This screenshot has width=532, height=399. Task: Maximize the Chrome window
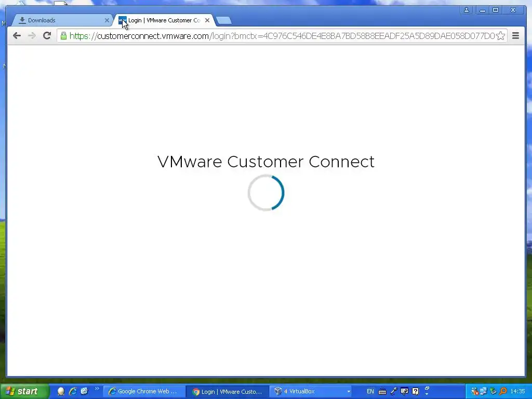coord(496,10)
